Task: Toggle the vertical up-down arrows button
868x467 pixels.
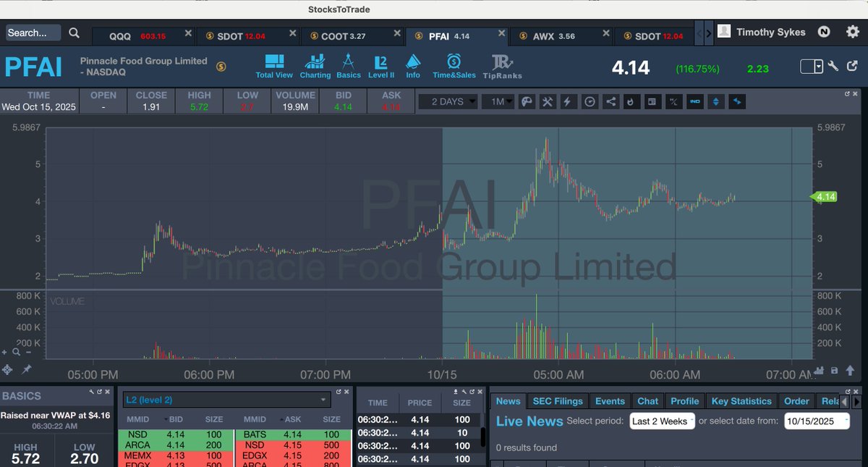Action: [x=716, y=102]
